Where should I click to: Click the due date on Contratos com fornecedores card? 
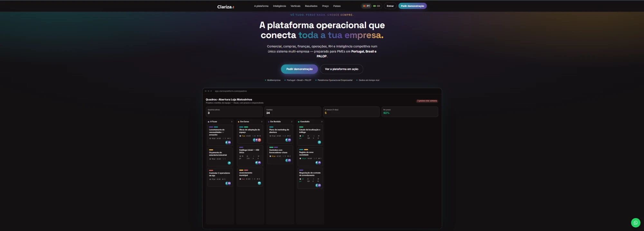(273, 156)
